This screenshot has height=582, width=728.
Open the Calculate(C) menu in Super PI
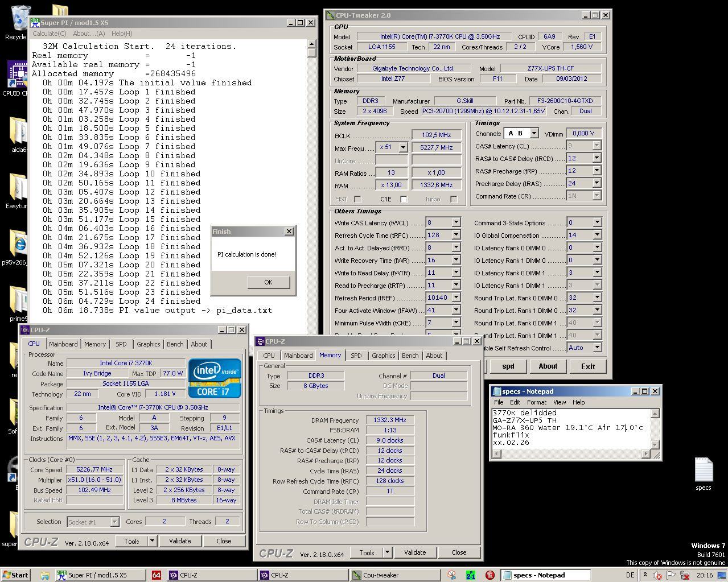pyautogui.click(x=50, y=34)
